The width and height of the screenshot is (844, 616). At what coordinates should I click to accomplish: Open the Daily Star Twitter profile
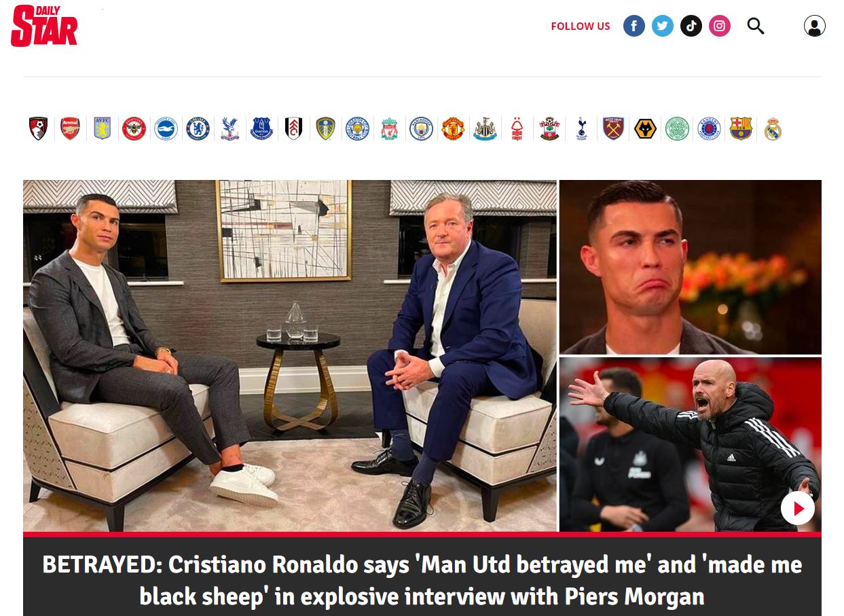coord(663,26)
